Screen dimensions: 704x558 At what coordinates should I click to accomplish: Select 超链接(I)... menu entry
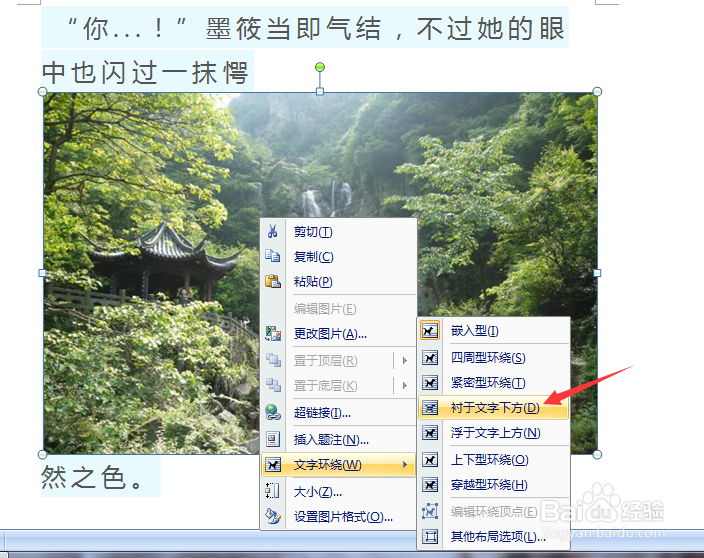point(339,413)
